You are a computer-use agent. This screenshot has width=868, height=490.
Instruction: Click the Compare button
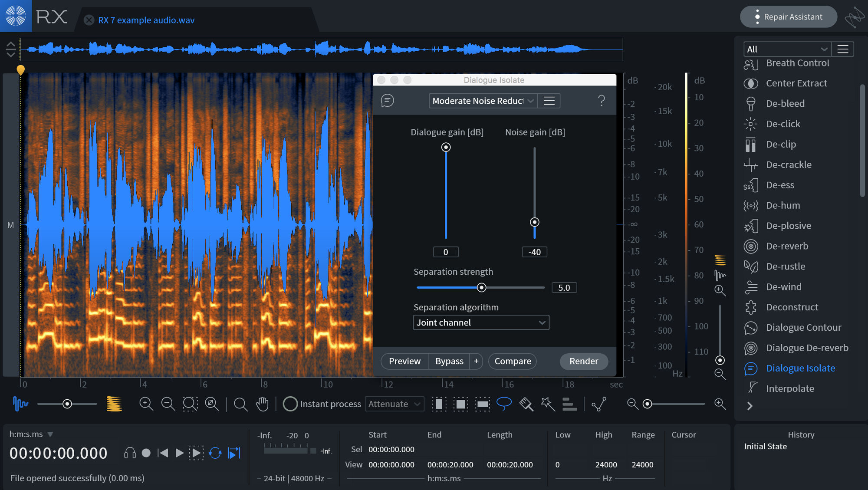click(513, 362)
